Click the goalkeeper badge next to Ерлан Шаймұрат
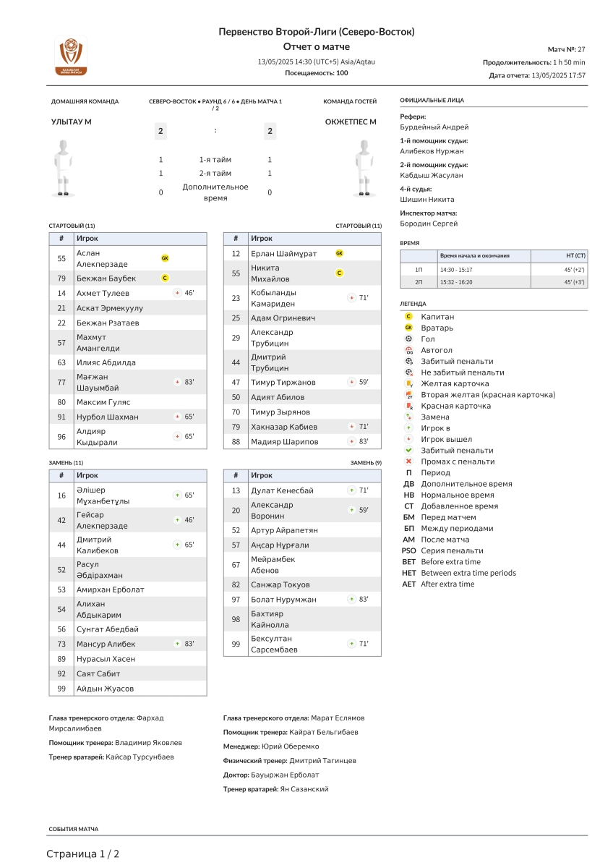The image size is (613, 868). pos(339,254)
